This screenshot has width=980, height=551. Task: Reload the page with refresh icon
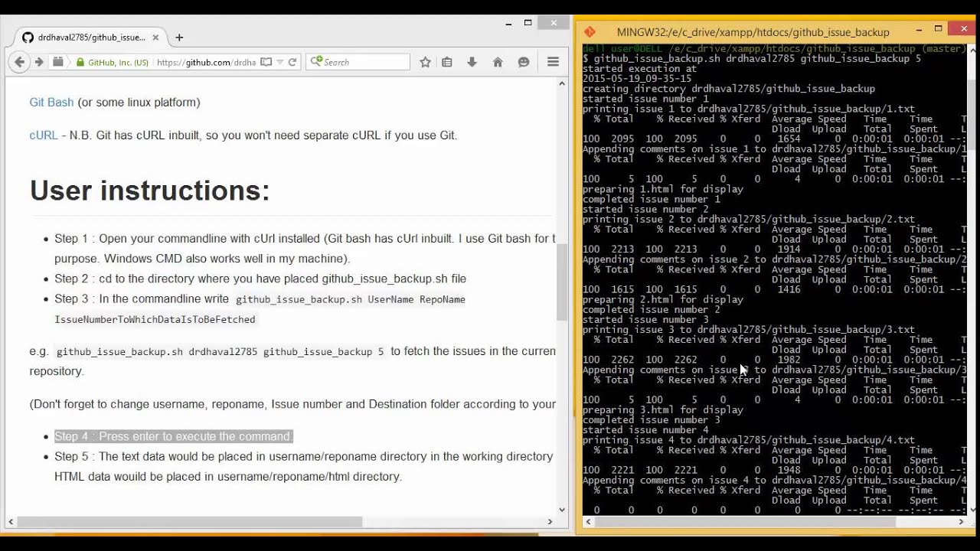(x=292, y=62)
